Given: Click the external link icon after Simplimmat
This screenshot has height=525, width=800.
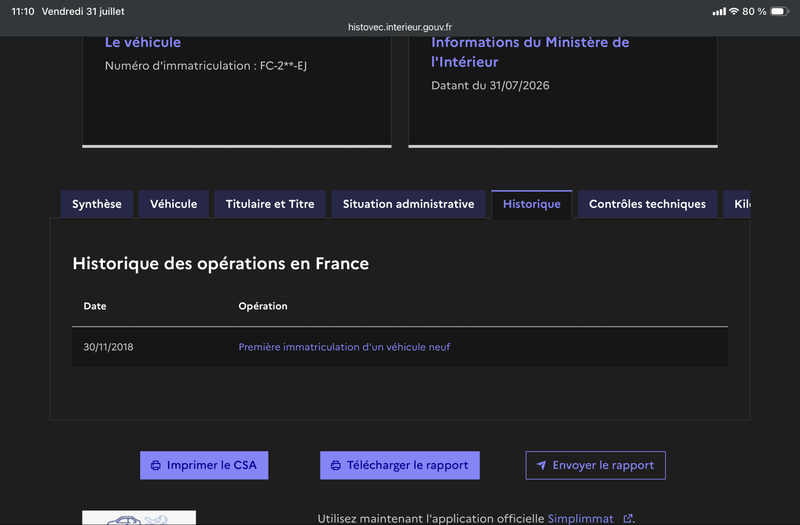Looking at the screenshot, I should [628, 519].
